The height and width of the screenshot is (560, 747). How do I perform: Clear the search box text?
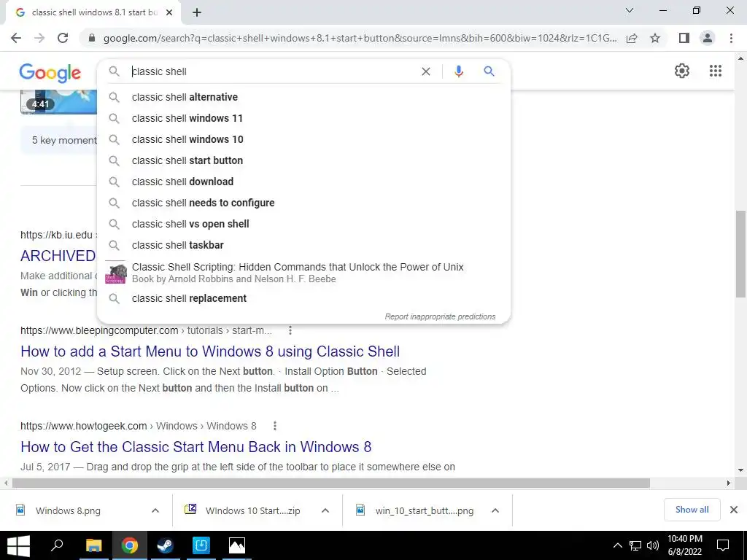426,71
